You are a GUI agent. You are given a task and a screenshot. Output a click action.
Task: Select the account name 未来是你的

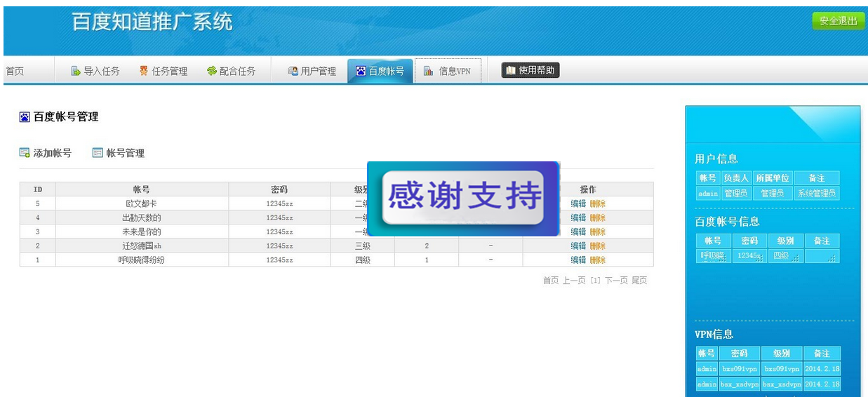(x=142, y=231)
